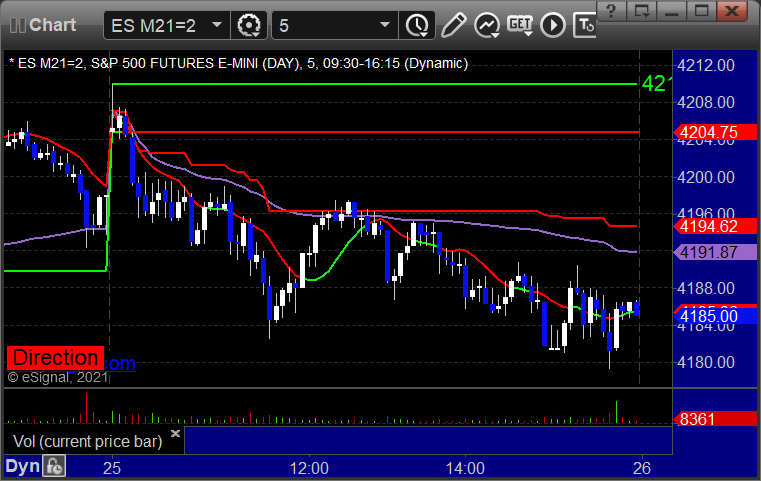Close the chart window with red X

[732, 11]
